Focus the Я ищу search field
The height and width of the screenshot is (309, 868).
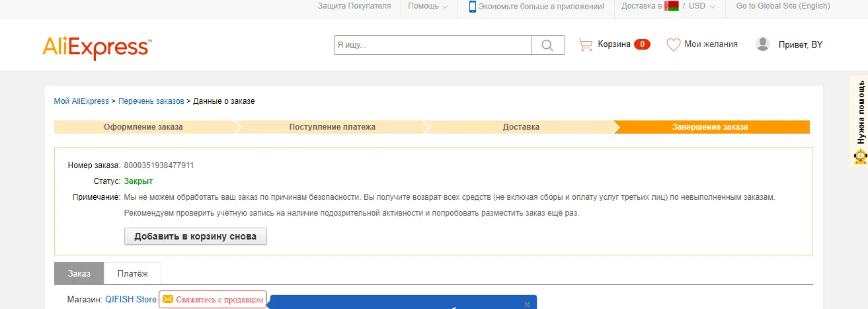(x=433, y=45)
